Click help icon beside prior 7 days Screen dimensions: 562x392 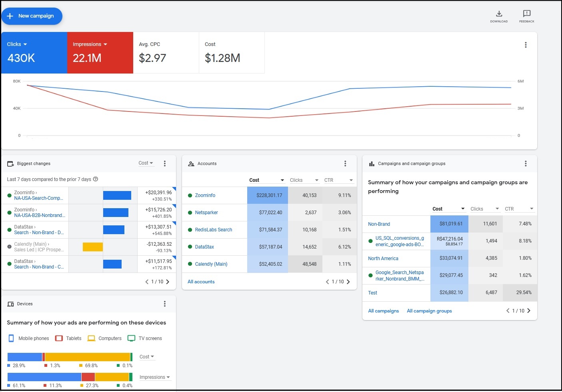[96, 179]
